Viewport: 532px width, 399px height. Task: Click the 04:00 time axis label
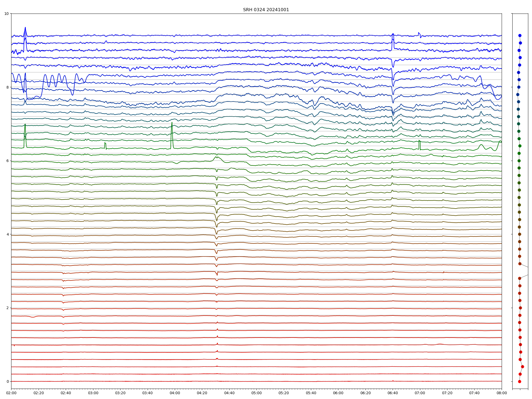(175, 393)
